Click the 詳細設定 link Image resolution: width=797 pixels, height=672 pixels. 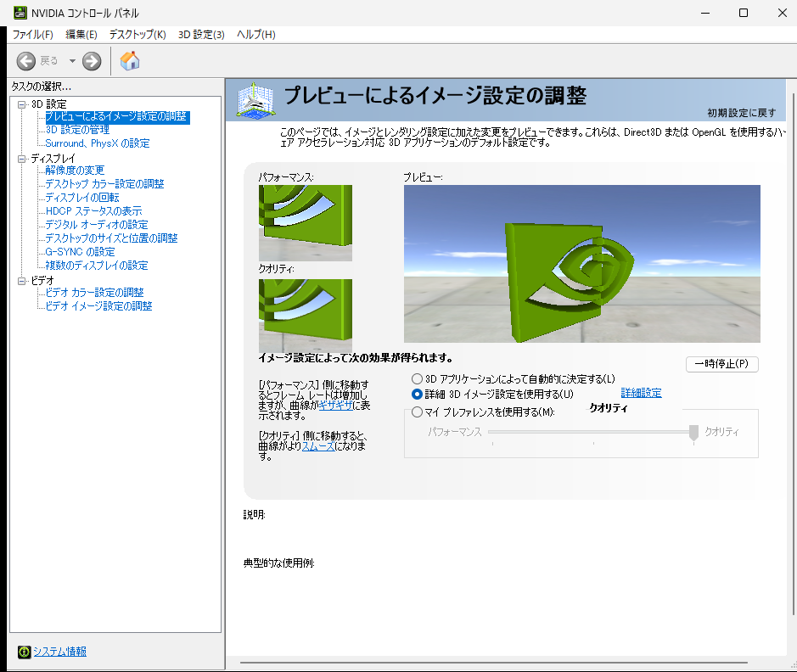click(641, 393)
